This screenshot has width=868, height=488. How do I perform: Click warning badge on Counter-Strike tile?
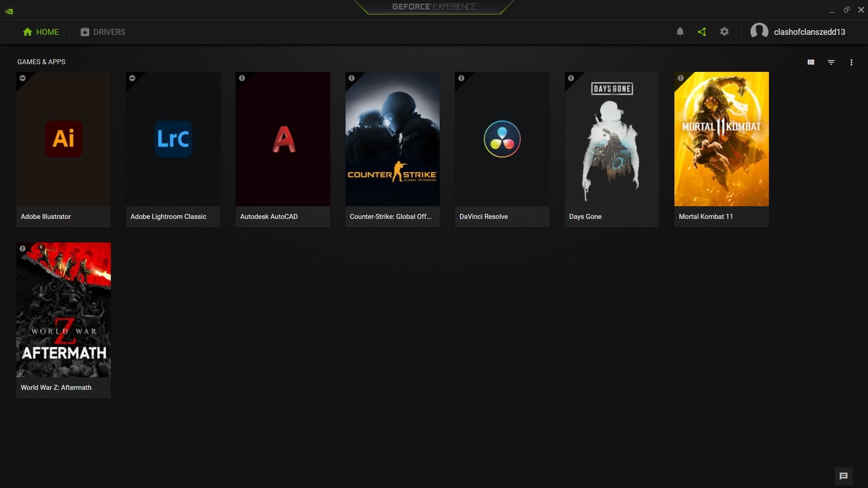pyautogui.click(x=351, y=78)
